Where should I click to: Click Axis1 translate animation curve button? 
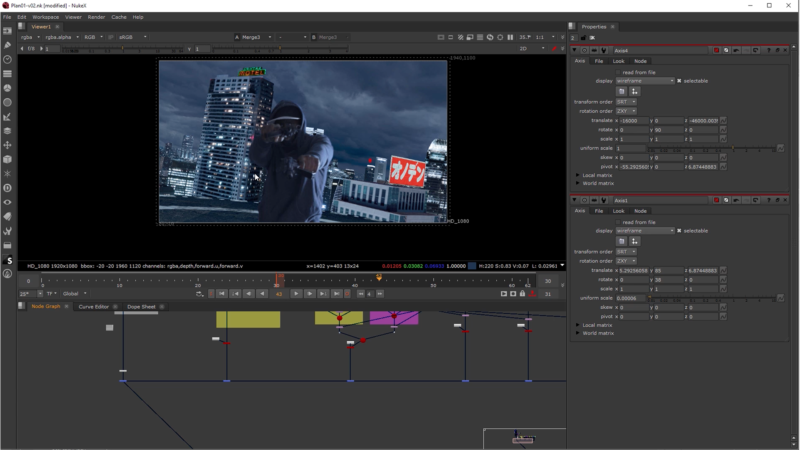(x=723, y=270)
